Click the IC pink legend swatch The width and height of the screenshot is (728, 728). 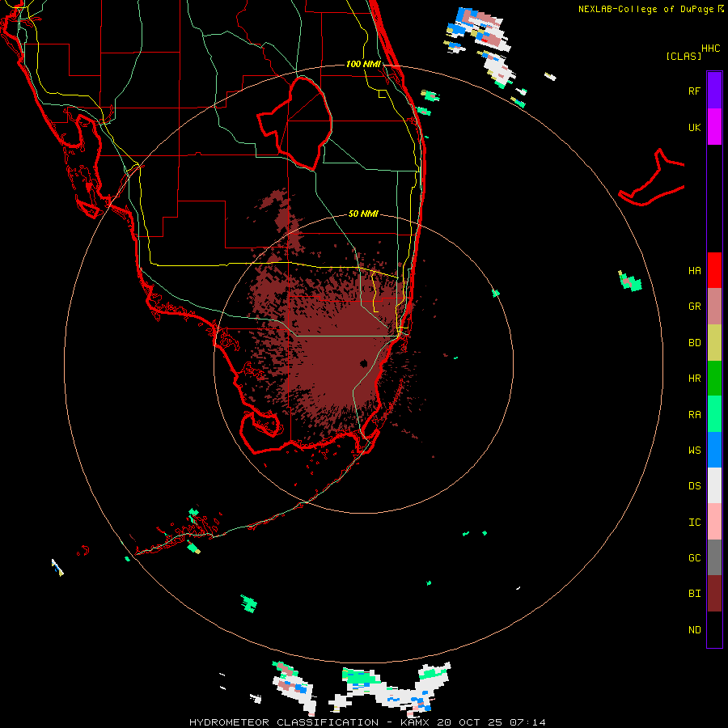714,522
